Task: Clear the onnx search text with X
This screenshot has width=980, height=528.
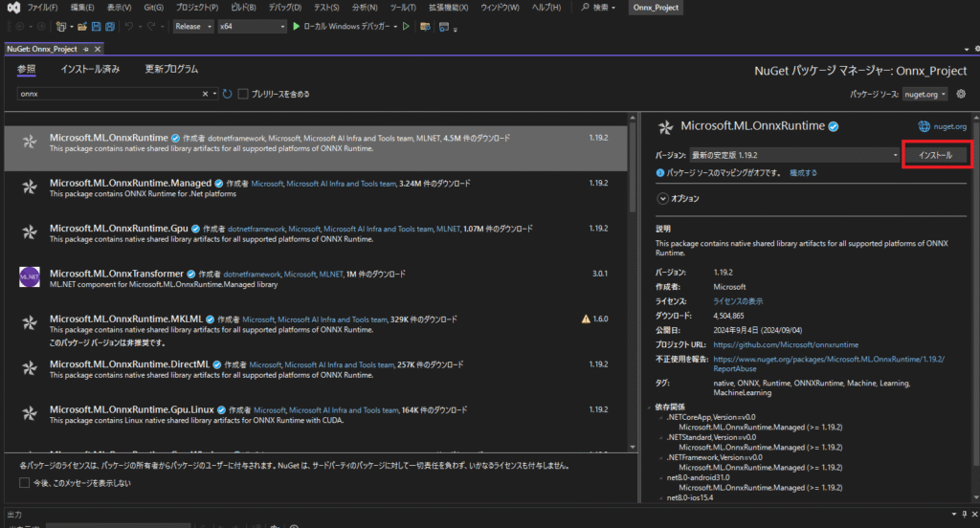Action: coord(206,94)
